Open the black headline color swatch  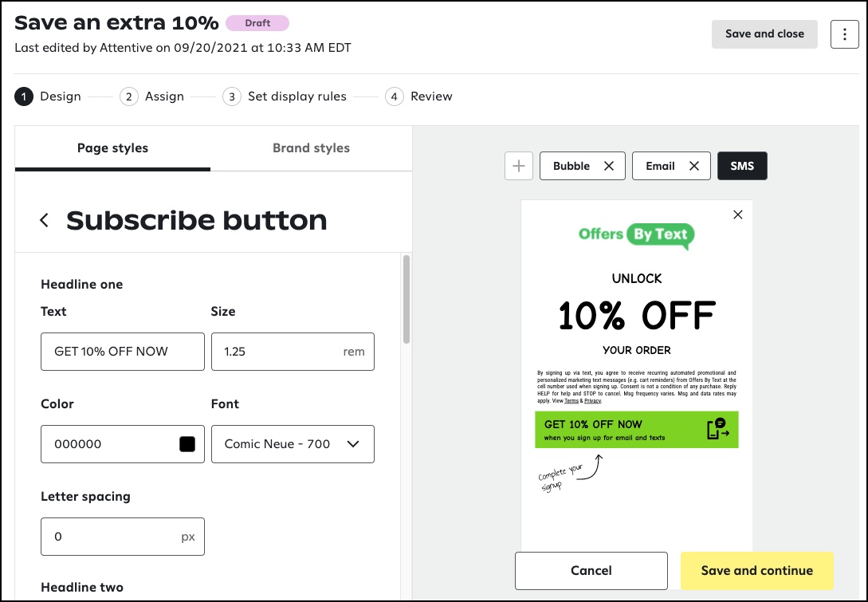(x=186, y=444)
